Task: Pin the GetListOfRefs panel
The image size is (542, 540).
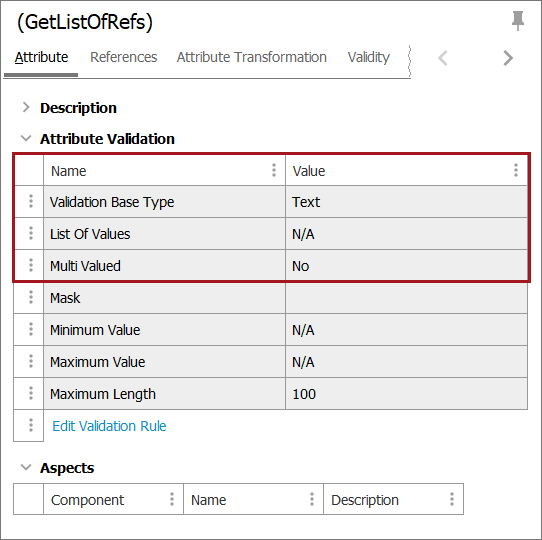Action: click(517, 21)
